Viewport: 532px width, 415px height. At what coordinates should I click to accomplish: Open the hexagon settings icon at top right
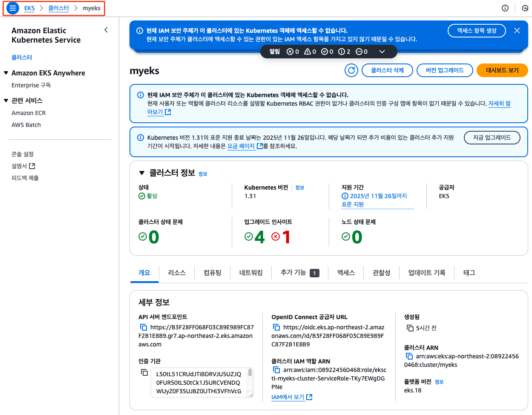click(x=525, y=8)
